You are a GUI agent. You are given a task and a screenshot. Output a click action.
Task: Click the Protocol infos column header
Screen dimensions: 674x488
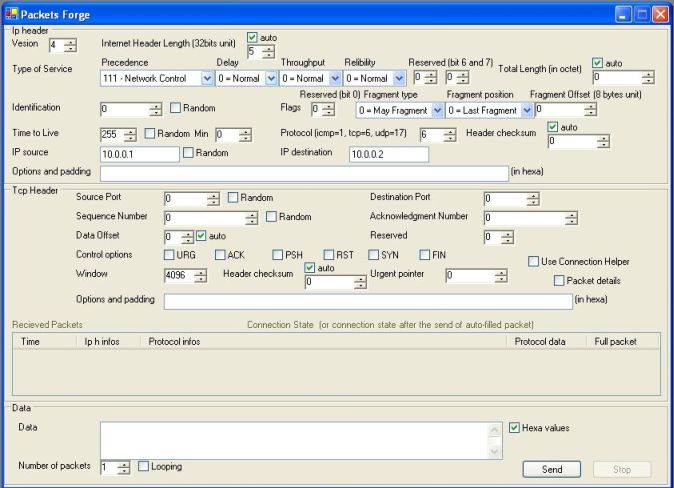(x=324, y=341)
